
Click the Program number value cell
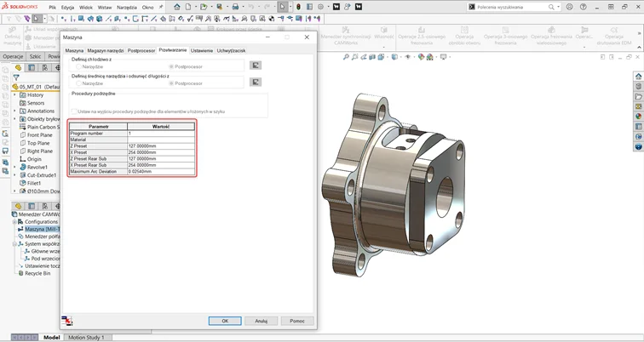pyautogui.click(x=161, y=134)
